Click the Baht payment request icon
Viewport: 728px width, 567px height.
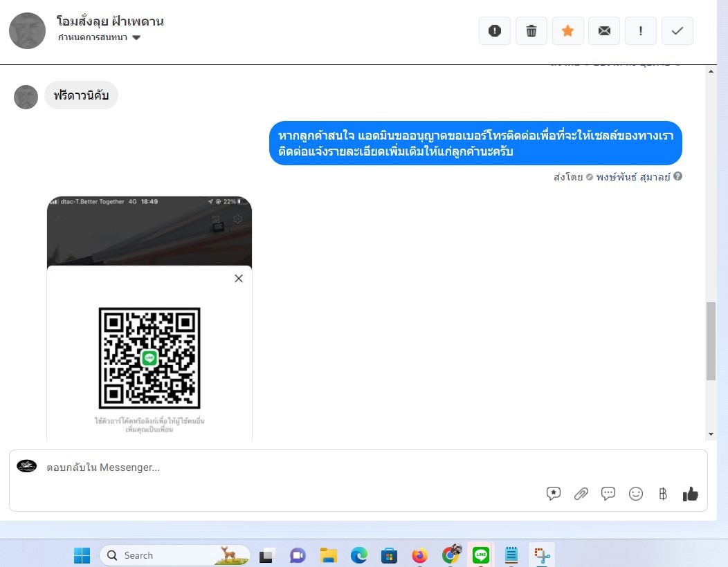663,494
